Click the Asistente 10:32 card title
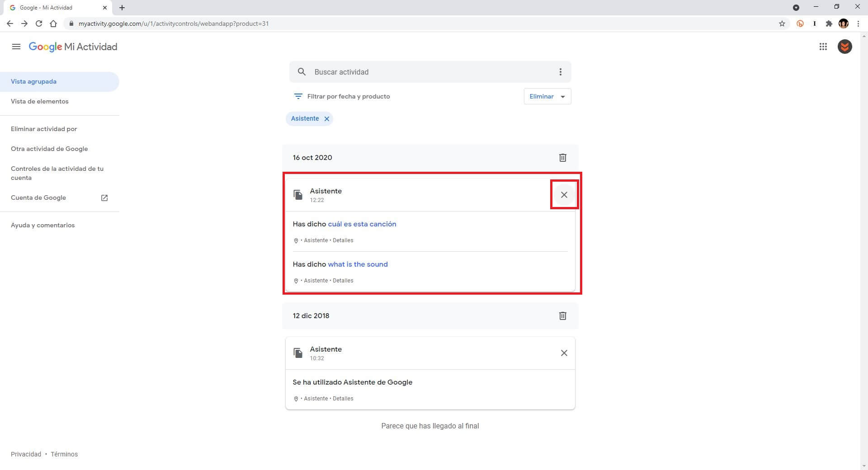This screenshot has width=868, height=470. coord(326,349)
